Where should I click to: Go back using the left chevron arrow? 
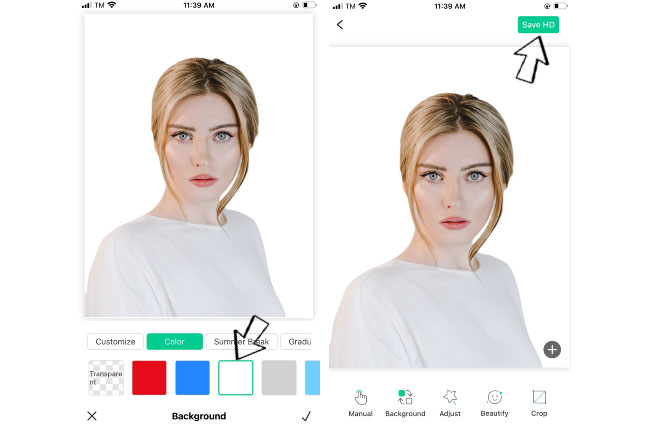(340, 25)
